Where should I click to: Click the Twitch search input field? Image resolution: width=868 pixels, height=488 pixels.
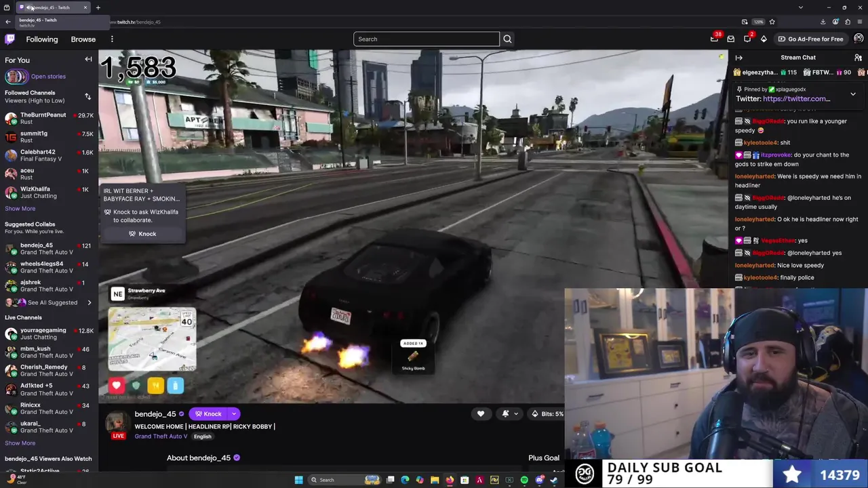coord(427,39)
